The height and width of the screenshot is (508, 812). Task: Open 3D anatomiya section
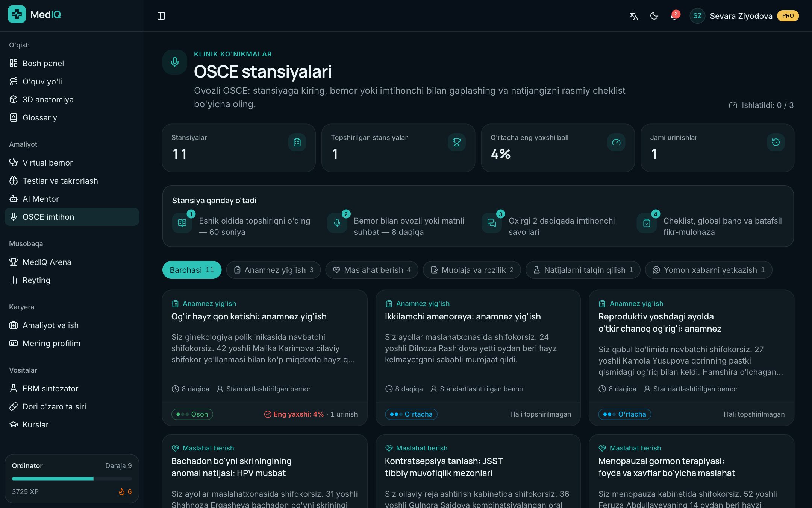tap(72, 99)
